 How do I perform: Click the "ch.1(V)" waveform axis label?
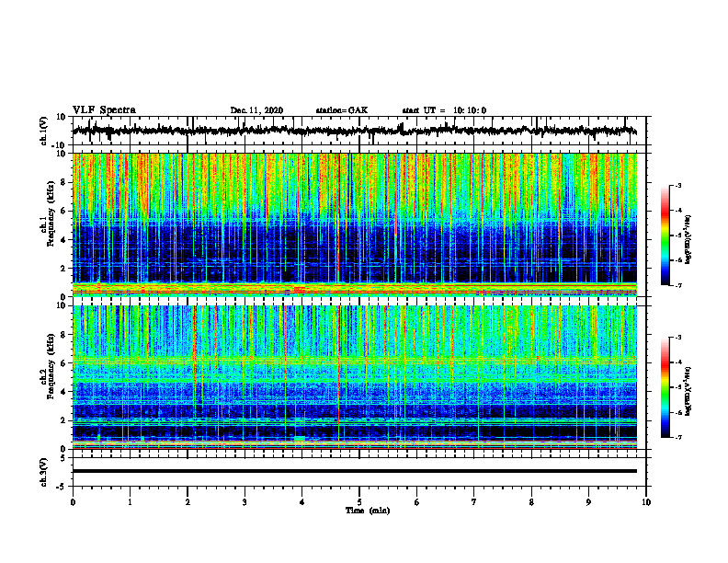pos(44,131)
